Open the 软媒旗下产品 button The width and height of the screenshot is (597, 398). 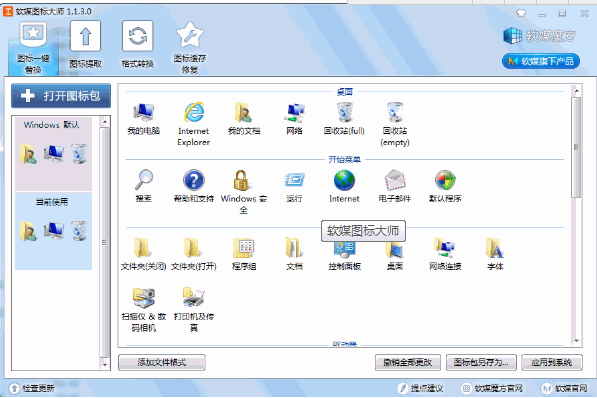coord(541,61)
